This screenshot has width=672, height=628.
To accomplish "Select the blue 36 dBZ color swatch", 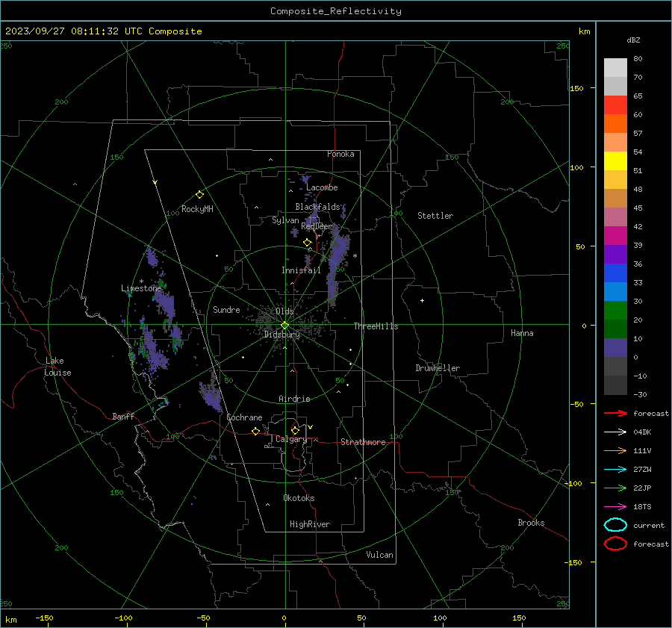I will coord(615,273).
